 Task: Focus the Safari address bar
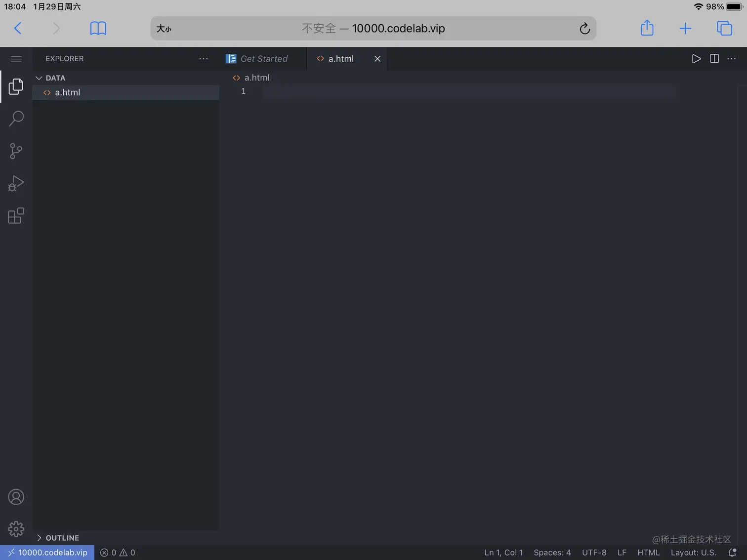tap(373, 29)
